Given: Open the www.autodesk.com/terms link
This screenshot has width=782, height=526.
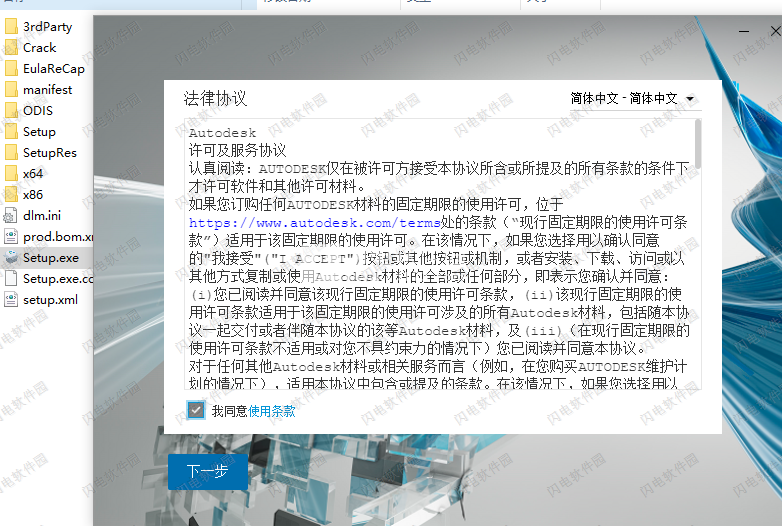Looking at the screenshot, I should pos(314,223).
